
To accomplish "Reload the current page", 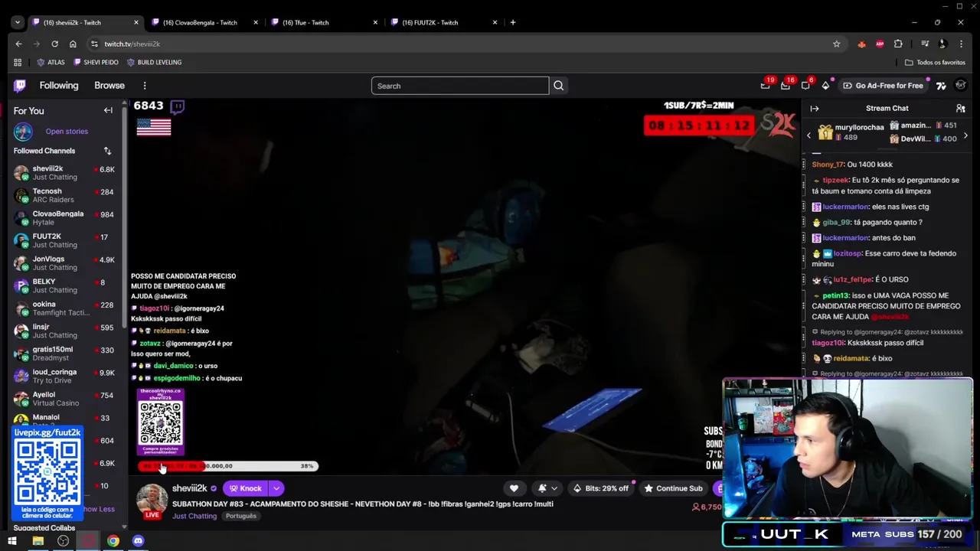I will pyautogui.click(x=54, y=44).
